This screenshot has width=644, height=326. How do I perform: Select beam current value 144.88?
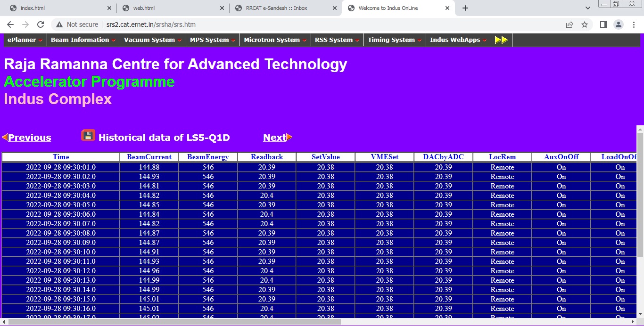pyautogui.click(x=149, y=167)
